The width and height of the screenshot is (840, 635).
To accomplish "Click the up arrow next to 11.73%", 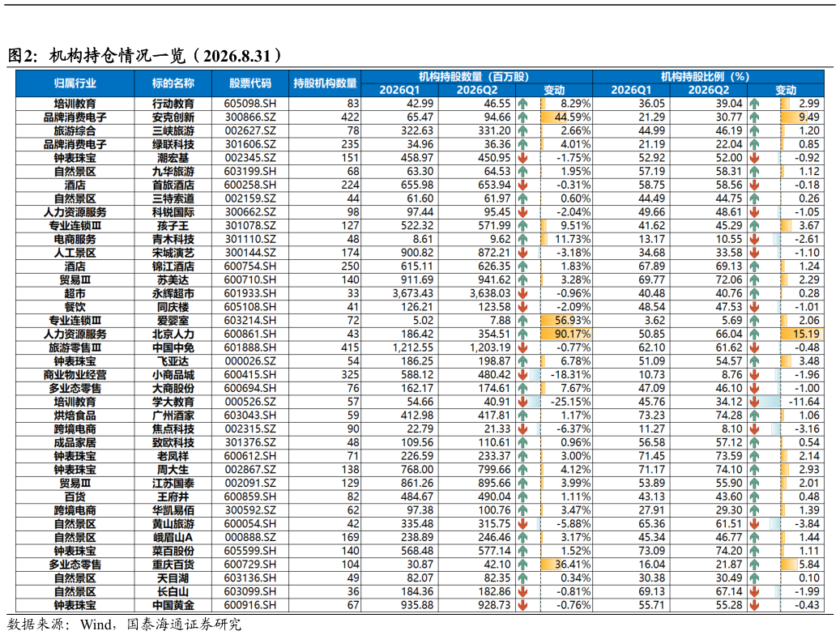I will (522, 240).
